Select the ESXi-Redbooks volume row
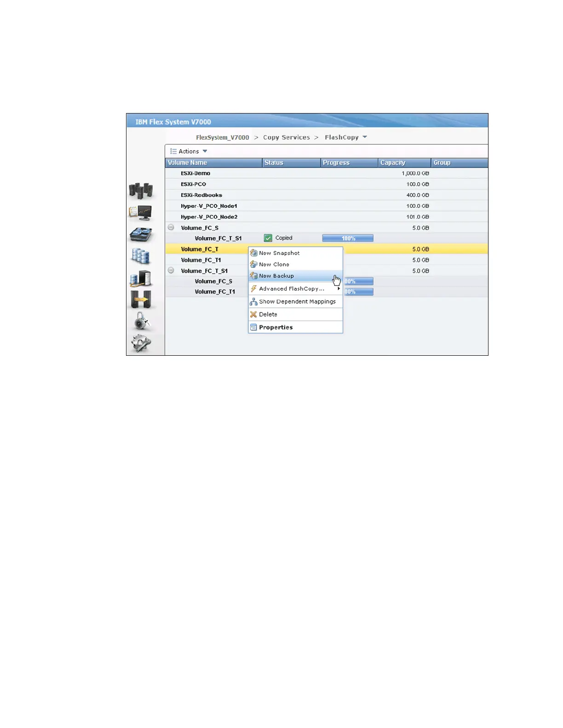Screen dimensions: 563x728 [x=327, y=195]
